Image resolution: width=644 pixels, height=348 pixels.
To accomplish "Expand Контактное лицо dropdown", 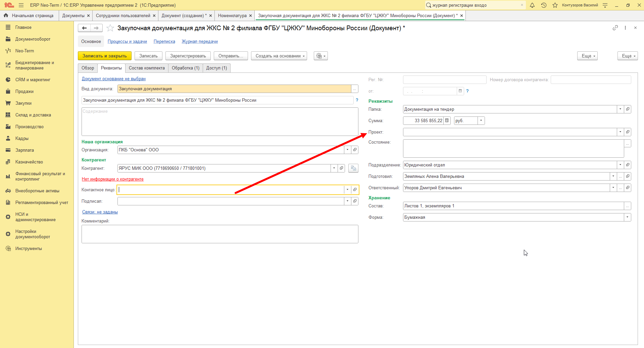I will pyautogui.click(x=347, y=190).
